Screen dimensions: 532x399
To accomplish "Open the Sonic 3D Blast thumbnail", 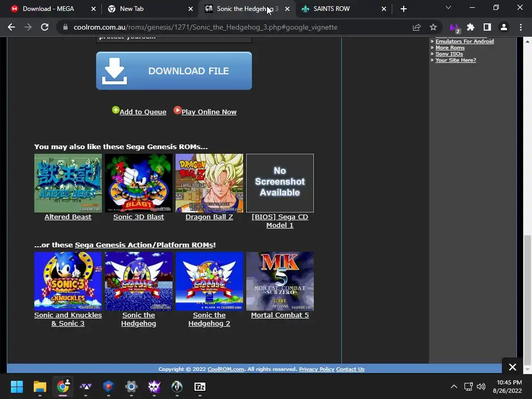I will pyautogui.click(x=138, y=183).
